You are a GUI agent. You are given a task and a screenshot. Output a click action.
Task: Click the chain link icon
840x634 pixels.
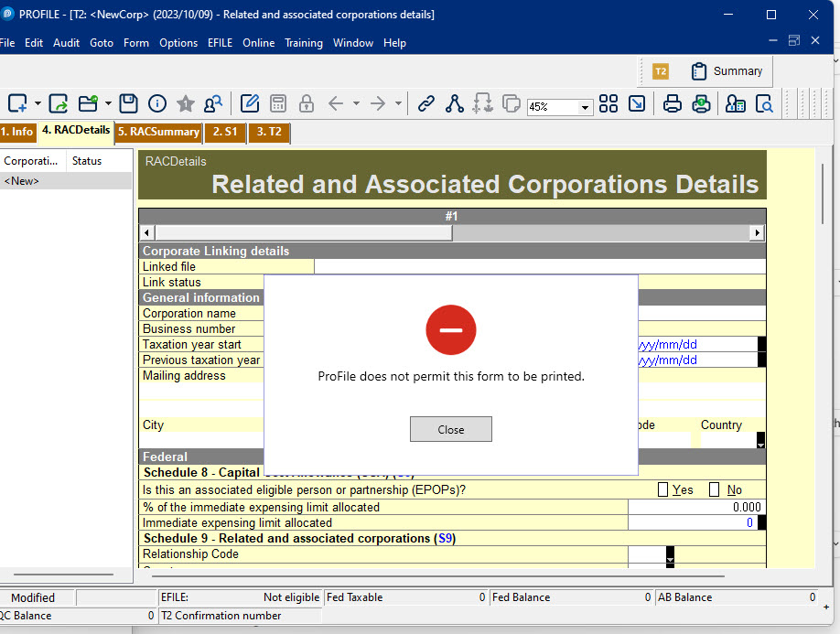(425, 103)
